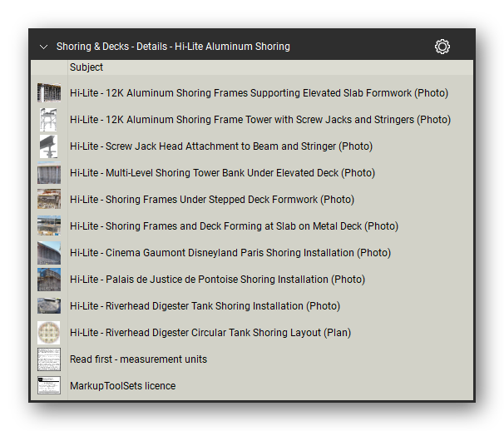Select thumbnail for Screw Jack Head Attachment
This screenshot has width=504, height=431.
(48, 146)
